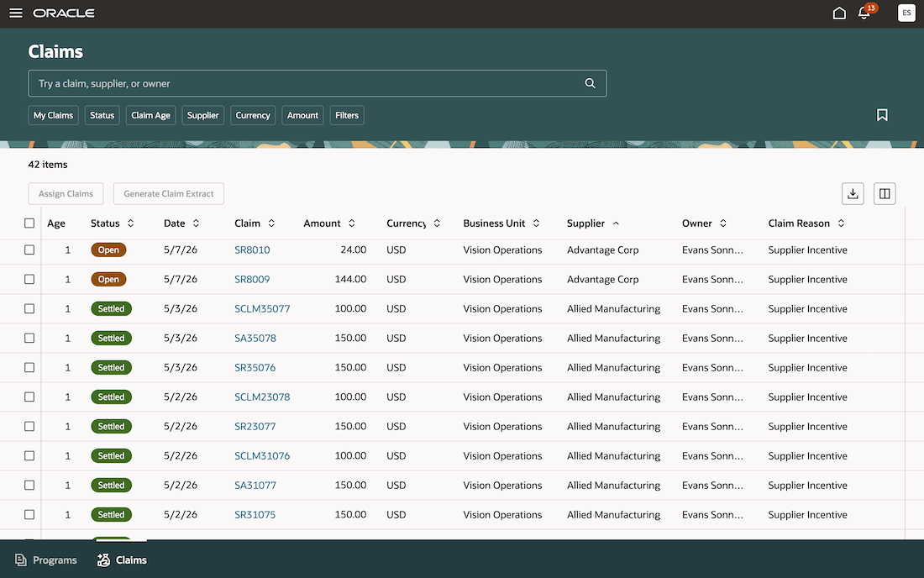Select the checkbox for claim SCLM35077
This screenshot has height=578, width=924.
[x=29, y=308]
